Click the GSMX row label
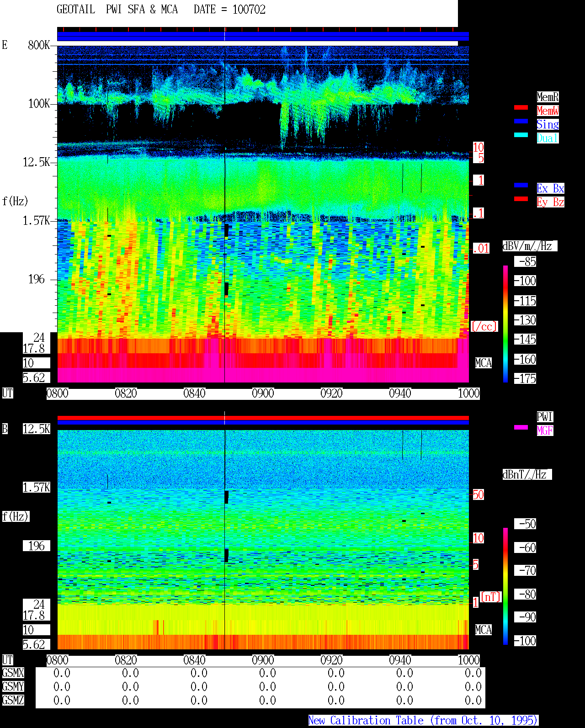 pyautogui.click(x=13, y=673)
